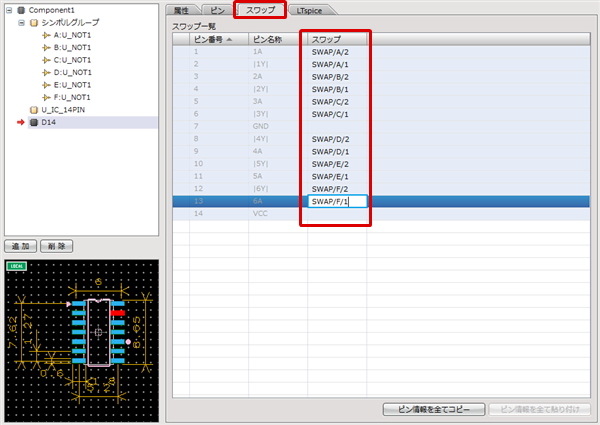Select F:U_NOT1 in the tree

[72, 98]
